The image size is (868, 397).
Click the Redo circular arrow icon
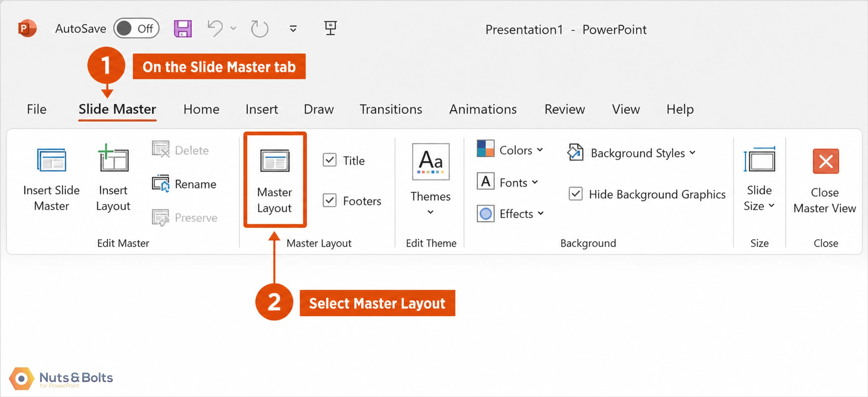(x=259, y=29)
